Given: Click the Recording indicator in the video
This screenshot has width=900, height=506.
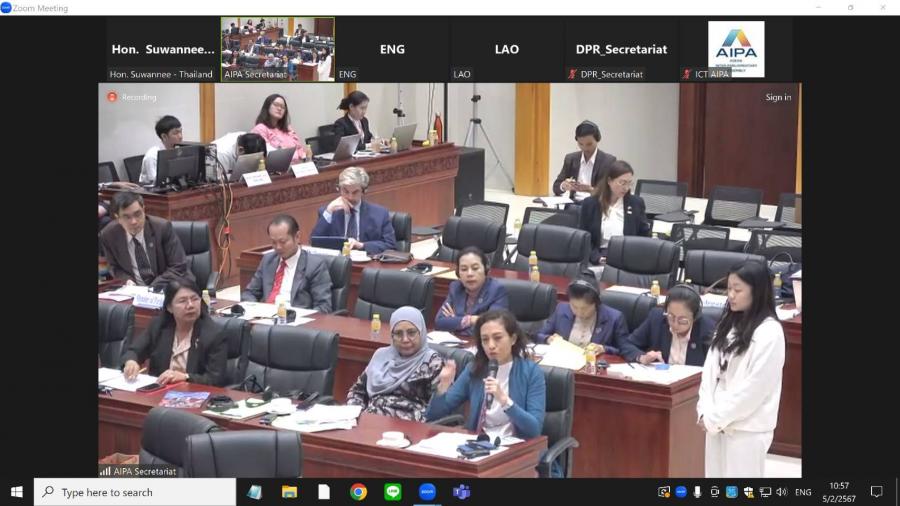Looking at the screenshot, I should pos(133,97).
